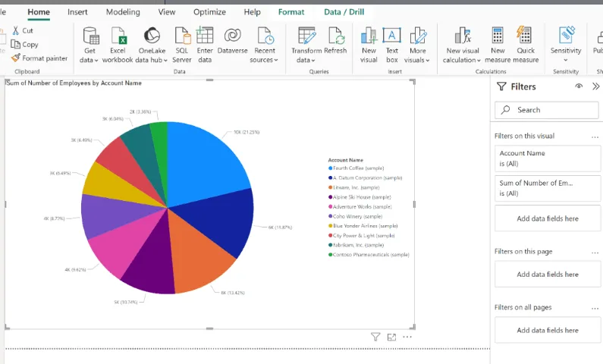Screen dimensions: 603x364
Task: Click Coho Winery (sample) legend entry
Action: 355,216
